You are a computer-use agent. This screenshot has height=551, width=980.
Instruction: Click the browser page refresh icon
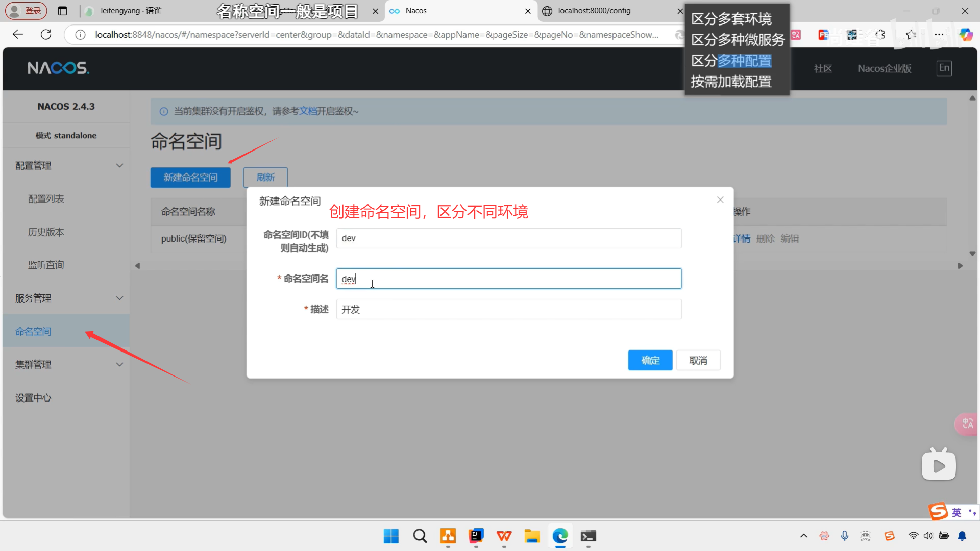point(46,34)
